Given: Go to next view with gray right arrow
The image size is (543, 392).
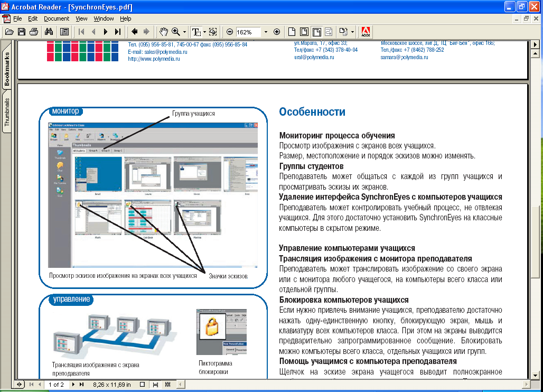Looking at the screenshot, I should 146,32.
